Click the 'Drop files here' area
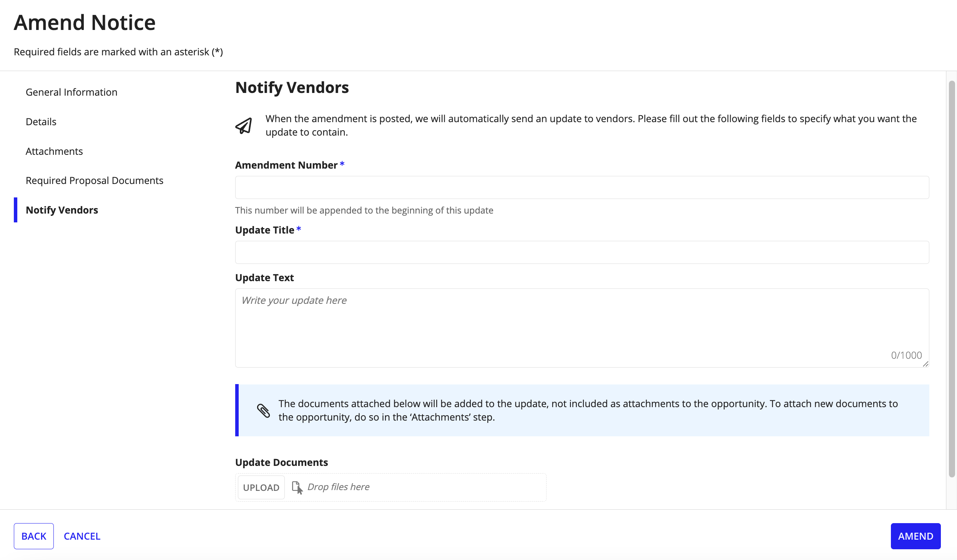The image size is (957, 560). pyautogui.click(x=339, y=487)
